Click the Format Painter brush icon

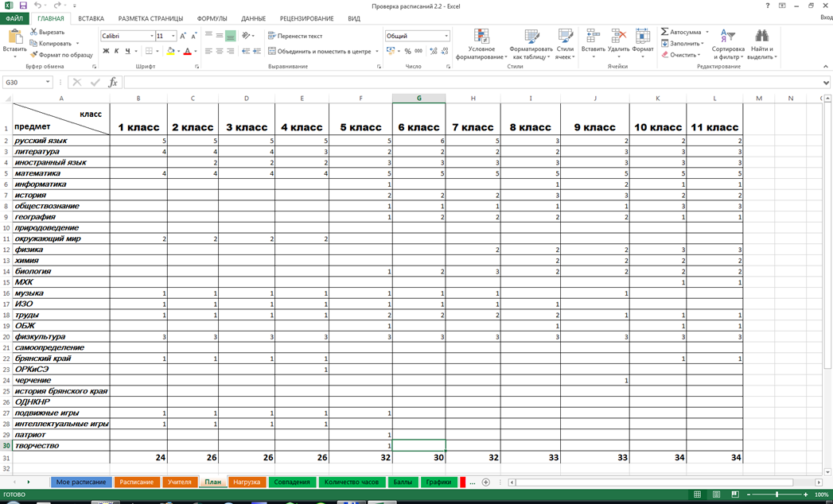pos(34,55)
